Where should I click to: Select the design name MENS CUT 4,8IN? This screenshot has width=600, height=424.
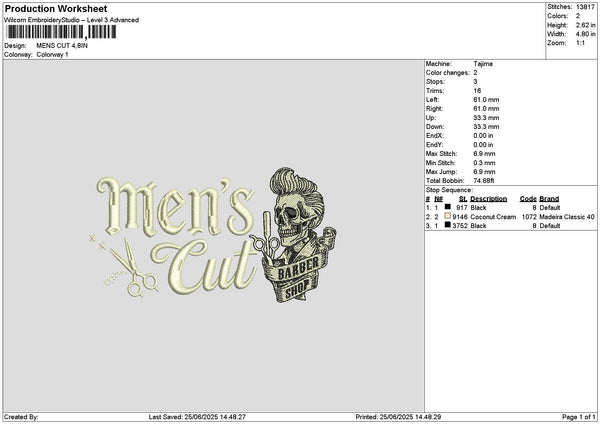point(62,46)
